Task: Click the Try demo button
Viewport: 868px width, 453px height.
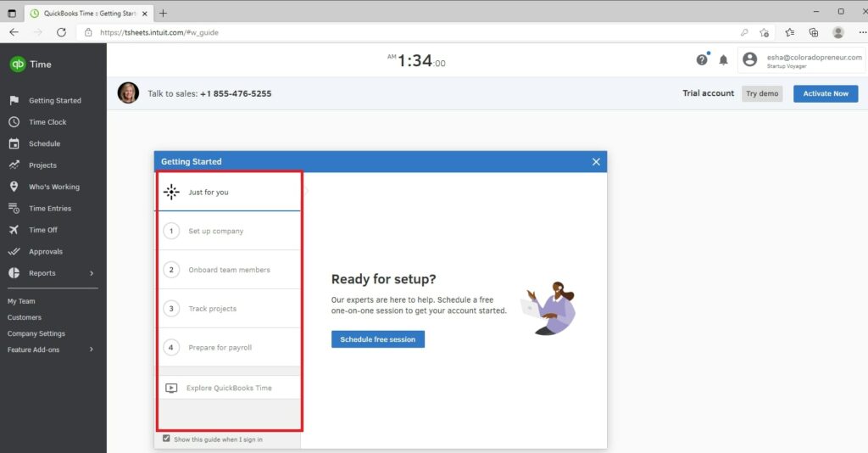Action: [x=762, y=93]
